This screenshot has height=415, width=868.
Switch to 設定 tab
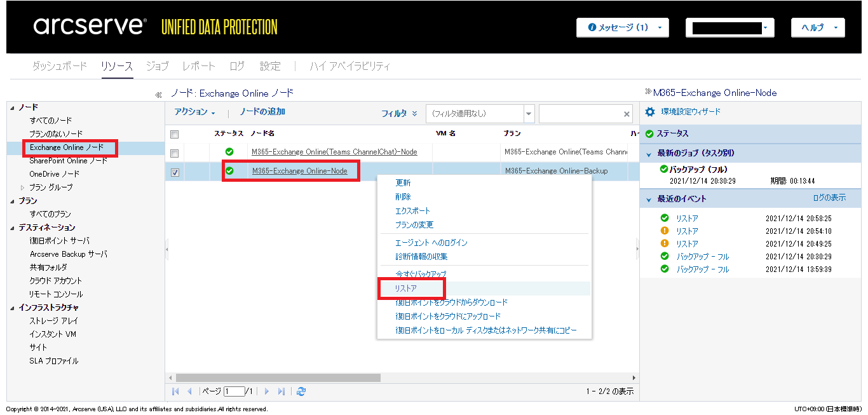point(270,66)
